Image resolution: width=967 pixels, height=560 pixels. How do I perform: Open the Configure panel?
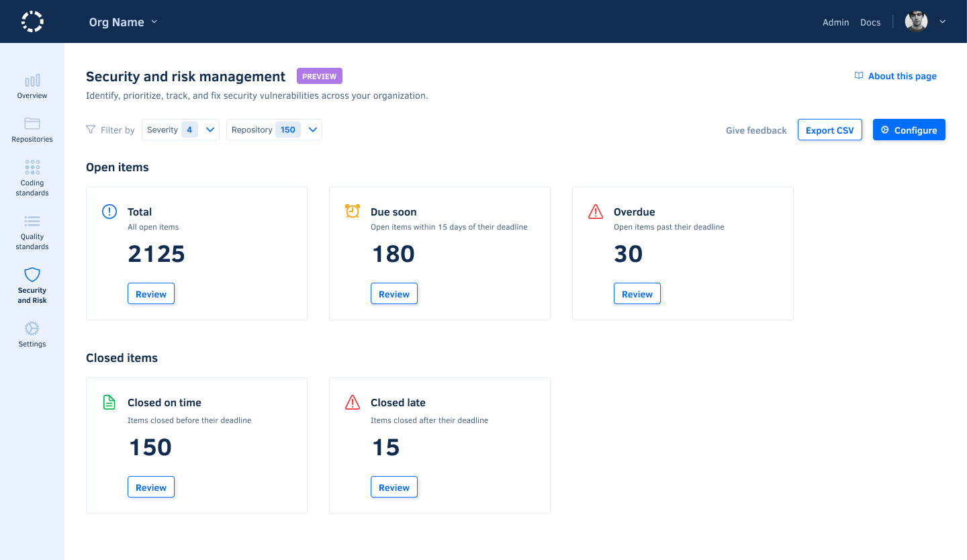[x=909, y=129]
